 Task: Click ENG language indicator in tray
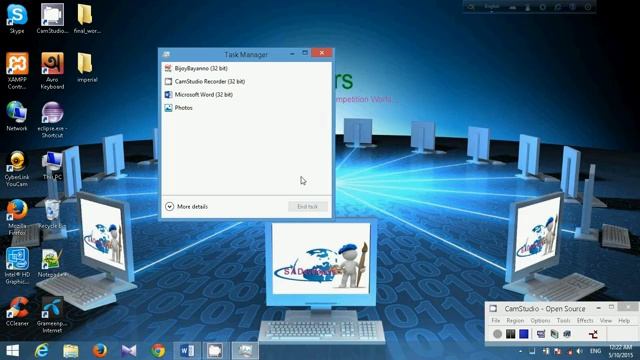pyautogui.click(x=595, y=351)
